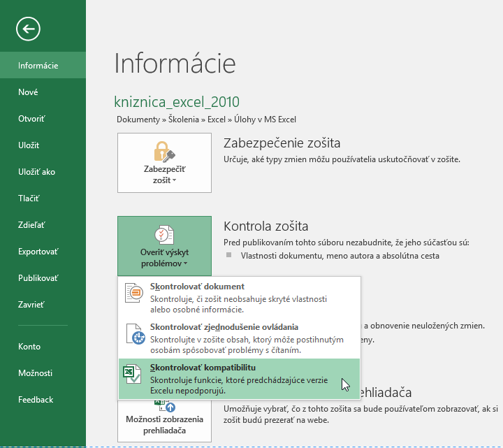The width and height of the screenshot is (503, 448).
Task: Open the Zdieľať section
Action: click(x=43, y=225)
